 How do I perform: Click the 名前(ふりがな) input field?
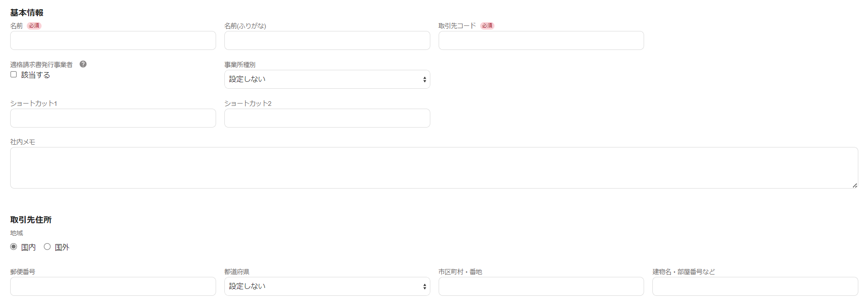point(327,40)
